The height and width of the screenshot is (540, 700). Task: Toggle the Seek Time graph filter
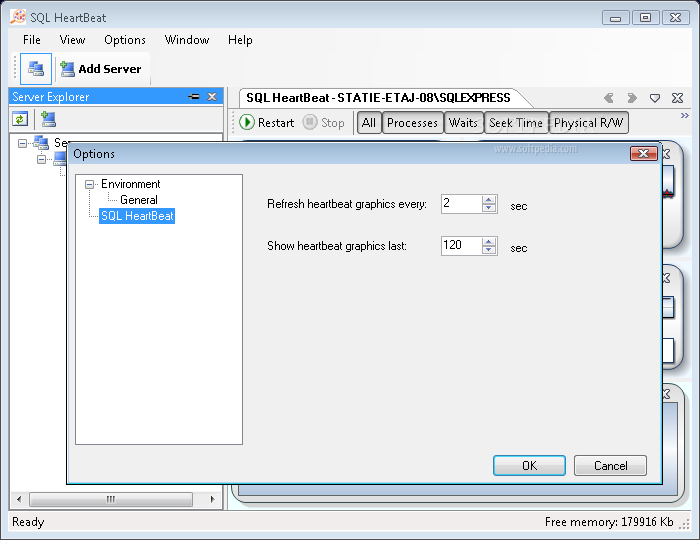(516, 123)
